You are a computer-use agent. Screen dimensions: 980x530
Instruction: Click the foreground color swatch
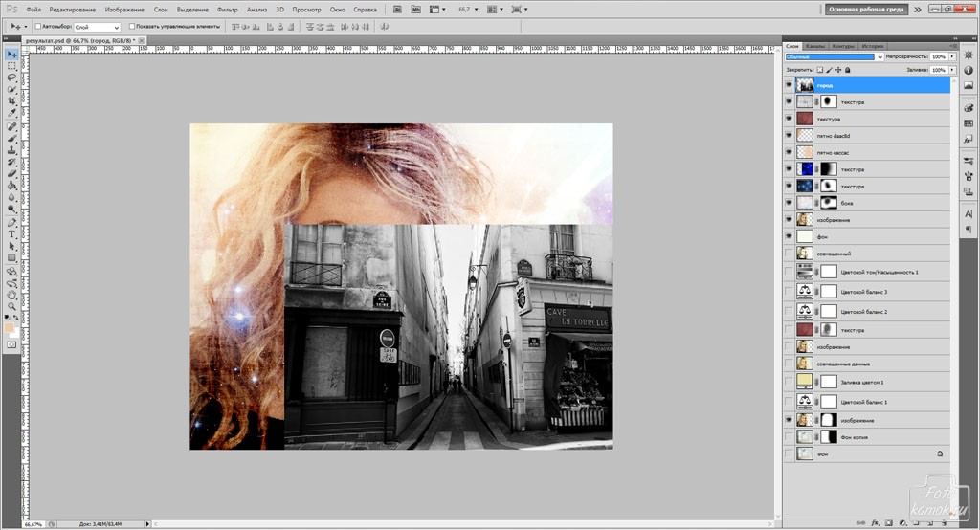coord(10,328)
